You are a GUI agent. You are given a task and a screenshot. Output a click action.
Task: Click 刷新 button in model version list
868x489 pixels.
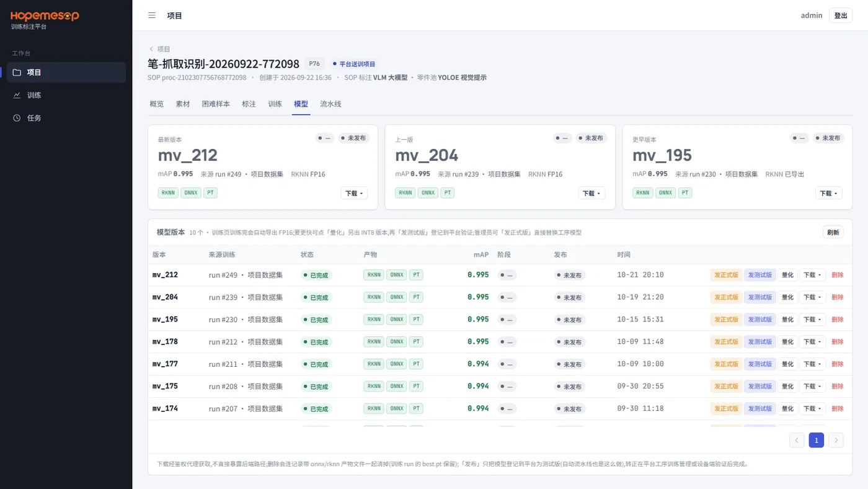(x=833, y=232)
